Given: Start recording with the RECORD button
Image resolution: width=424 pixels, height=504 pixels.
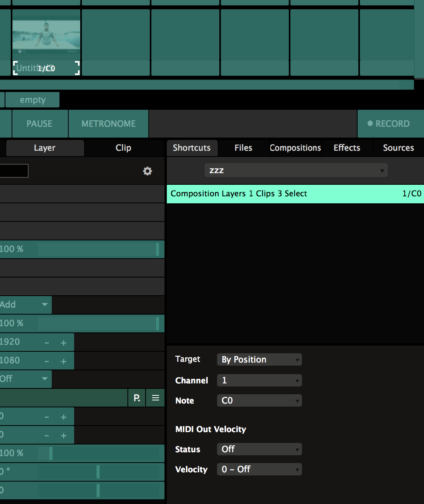Looking at the screenshot, I should 390,124.
